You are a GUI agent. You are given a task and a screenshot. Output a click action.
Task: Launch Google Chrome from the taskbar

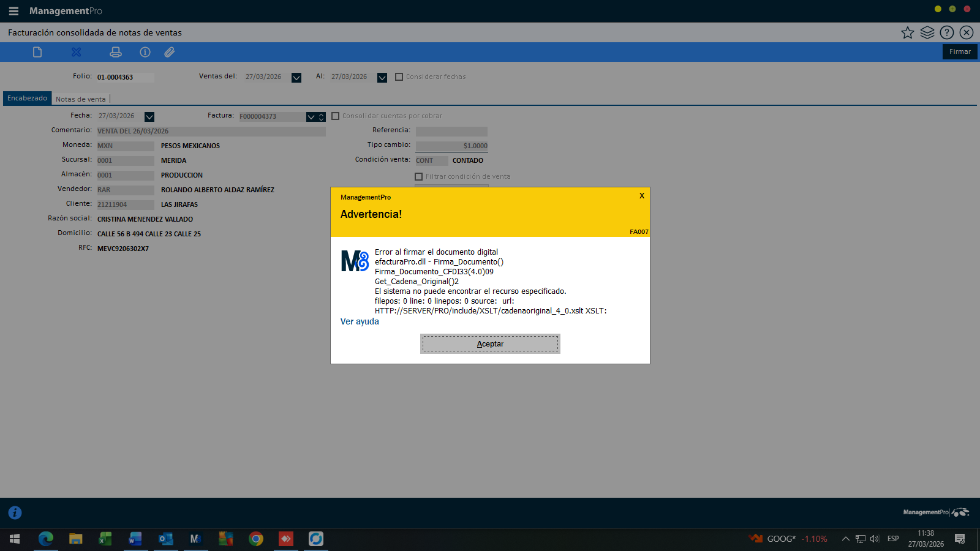coord(256,539)
